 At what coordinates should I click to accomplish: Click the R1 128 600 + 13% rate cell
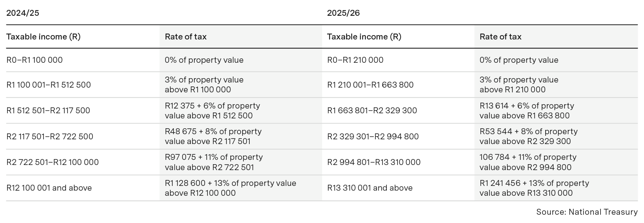(230, 188)
